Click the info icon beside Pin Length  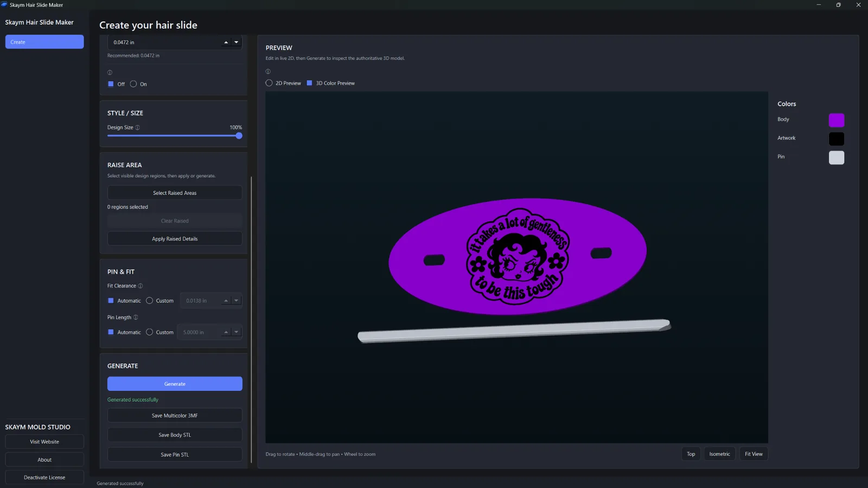pyautogui.click(x=136, y=318)
